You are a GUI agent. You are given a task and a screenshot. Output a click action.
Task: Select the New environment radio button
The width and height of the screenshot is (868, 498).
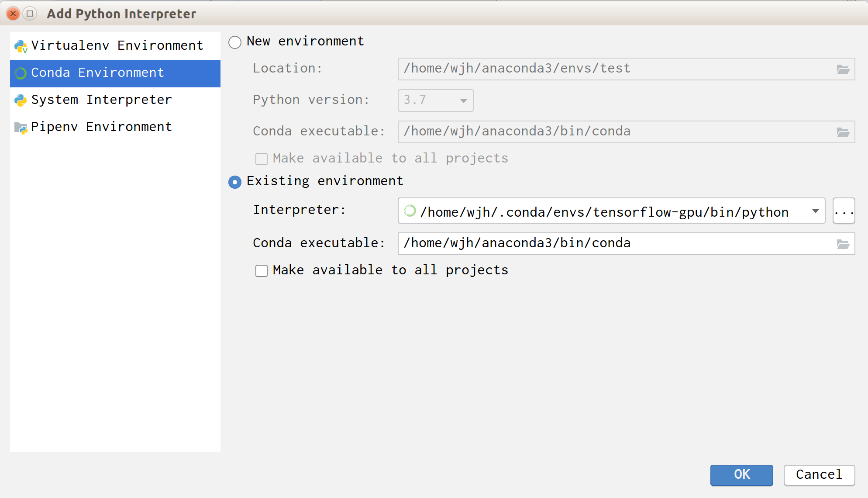tap(235, 42)
